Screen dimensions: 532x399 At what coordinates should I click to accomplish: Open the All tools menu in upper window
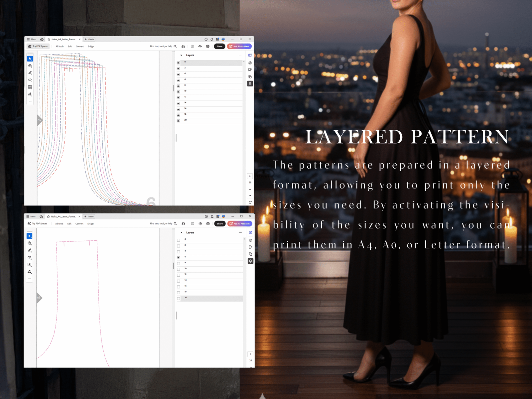60,47
